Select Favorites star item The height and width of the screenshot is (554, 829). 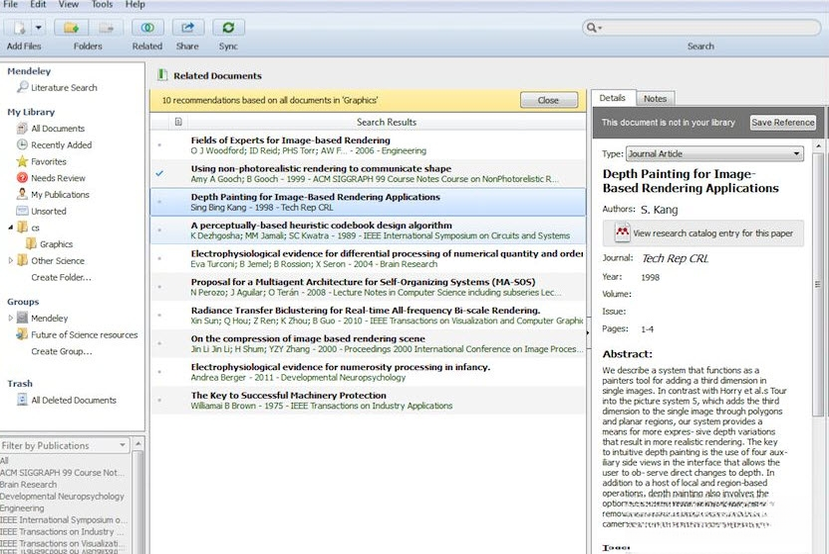(x=49, y=162)
